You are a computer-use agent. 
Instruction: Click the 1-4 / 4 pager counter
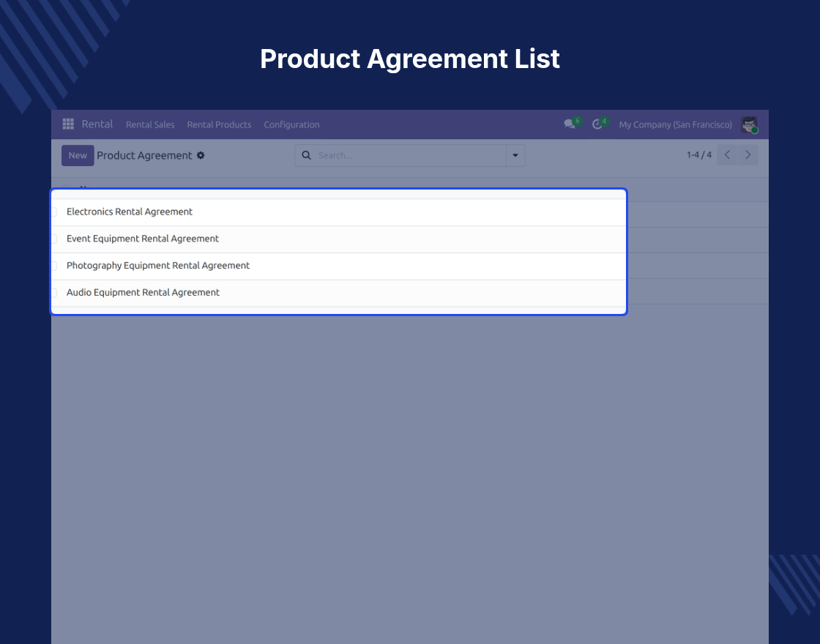(x=698, y=154)
